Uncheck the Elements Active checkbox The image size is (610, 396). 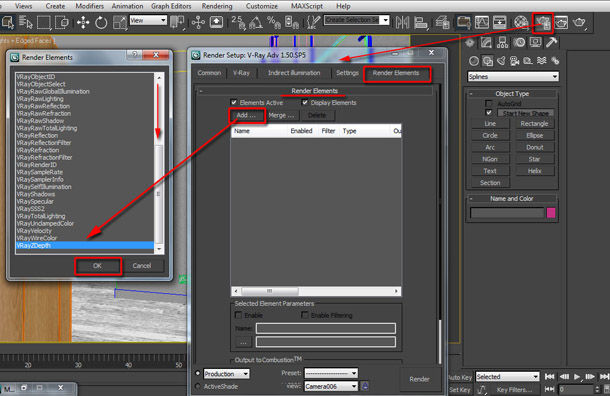click(x=234, y=102)
